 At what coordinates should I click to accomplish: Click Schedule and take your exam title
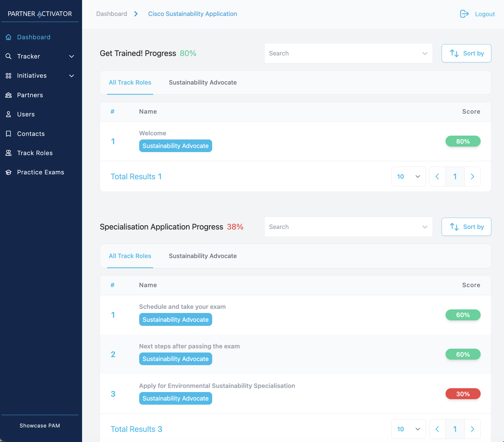[182, 307]
